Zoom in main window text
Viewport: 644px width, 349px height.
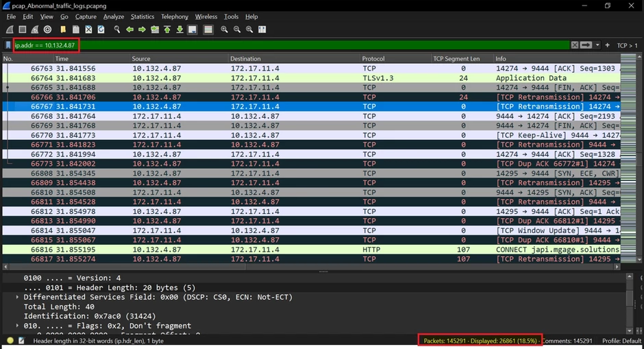(224, 29)
